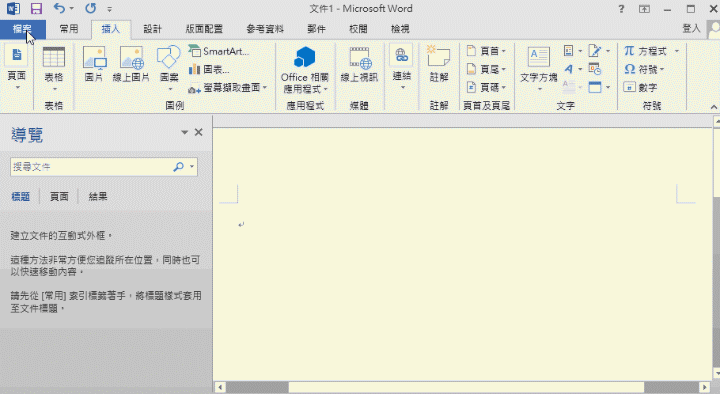Open the 頁尾 footer dropdown

pos(486,69)
